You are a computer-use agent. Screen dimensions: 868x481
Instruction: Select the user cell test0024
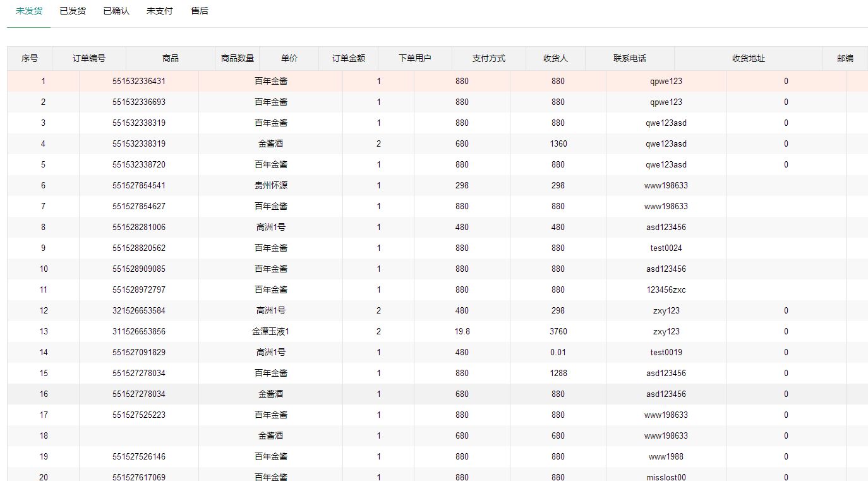click(666, 248)
